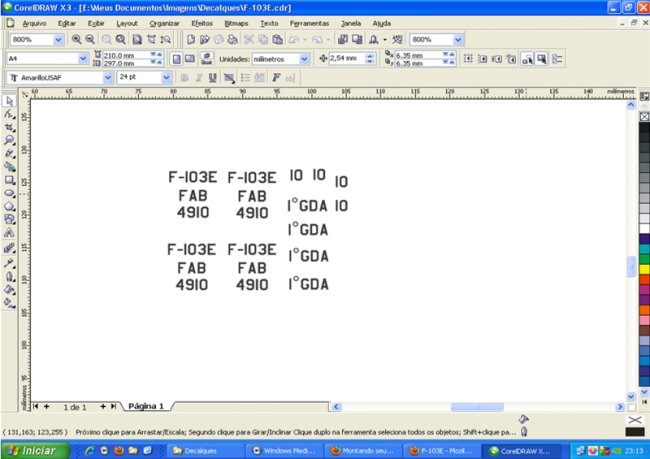Viewport: 650px width, 459px height.
Task: Open the Unidades milímetros dropdown
Action: [304, 59]
